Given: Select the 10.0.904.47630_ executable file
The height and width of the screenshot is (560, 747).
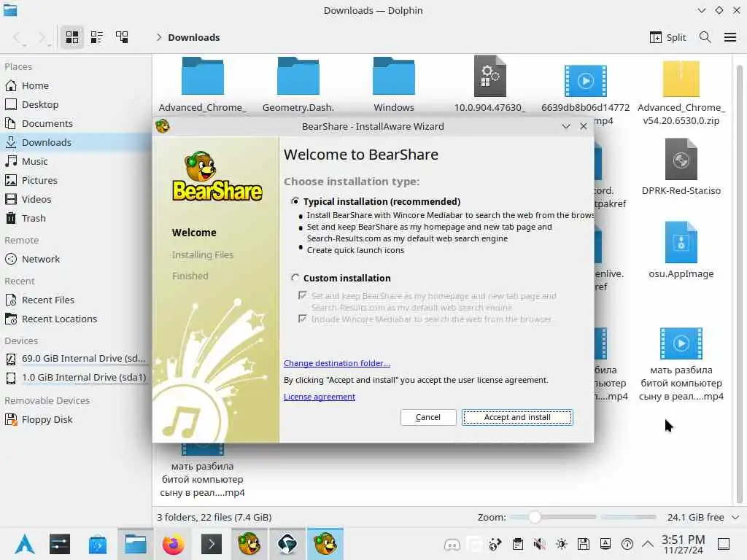Looking at the screenshot, I should pyautogui.click(x=489, y=85).
